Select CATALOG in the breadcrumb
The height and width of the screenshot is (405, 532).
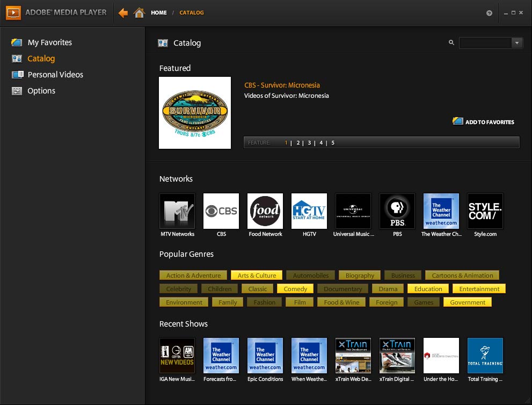[x=191, y=13]
